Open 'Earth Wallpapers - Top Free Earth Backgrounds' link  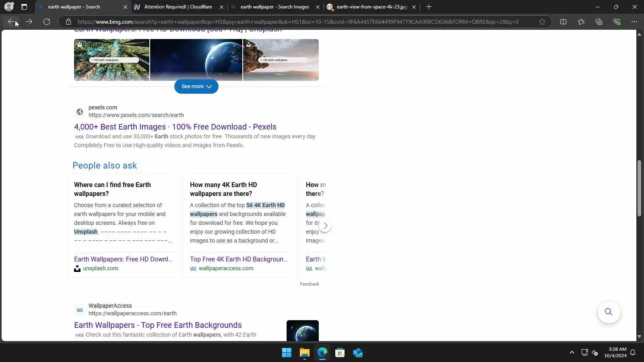pos(158,325)
